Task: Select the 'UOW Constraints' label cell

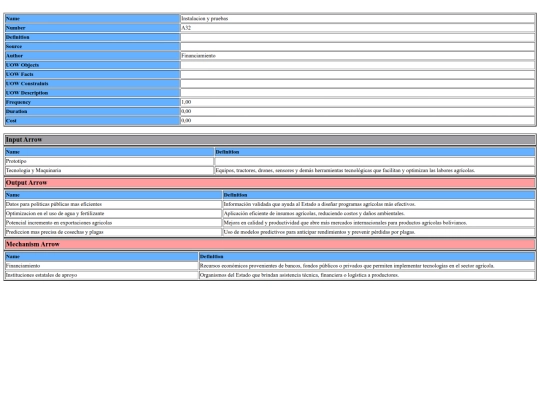Action: [x=92, y=84]
